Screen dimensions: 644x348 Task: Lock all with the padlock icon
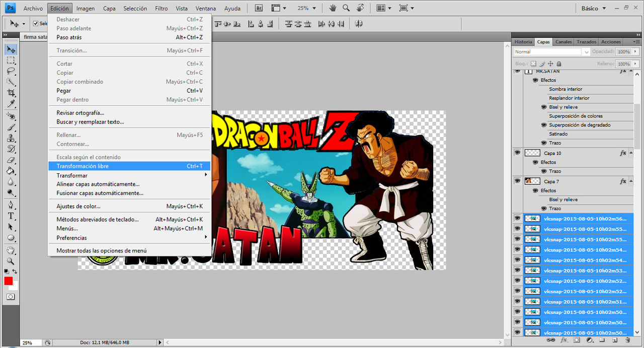(559, 64)
